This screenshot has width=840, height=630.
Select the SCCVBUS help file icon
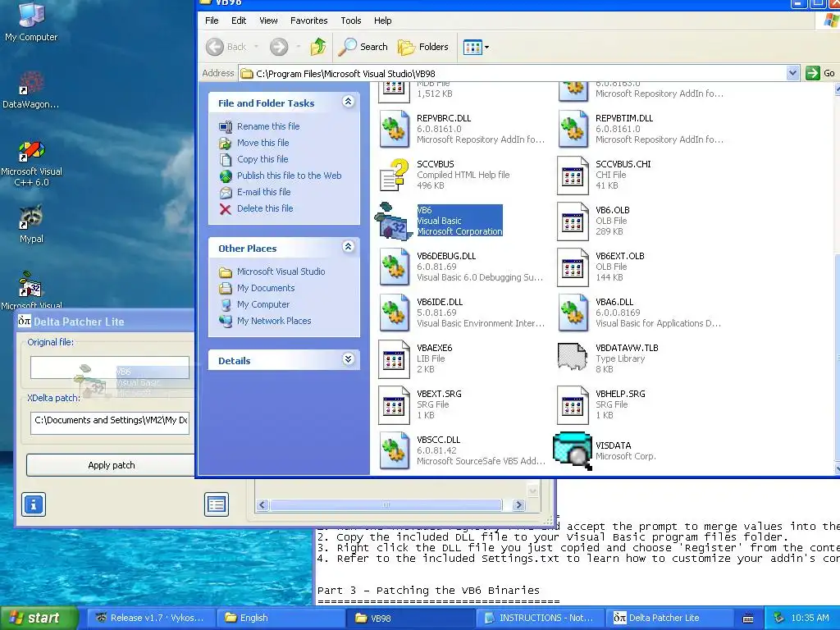point(395,175)
